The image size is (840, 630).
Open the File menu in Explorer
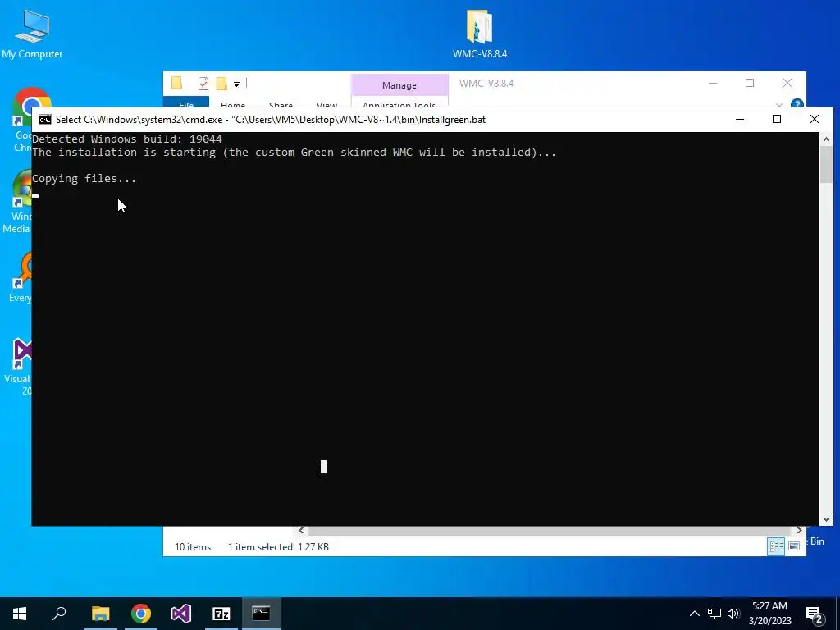click(186, 103)
